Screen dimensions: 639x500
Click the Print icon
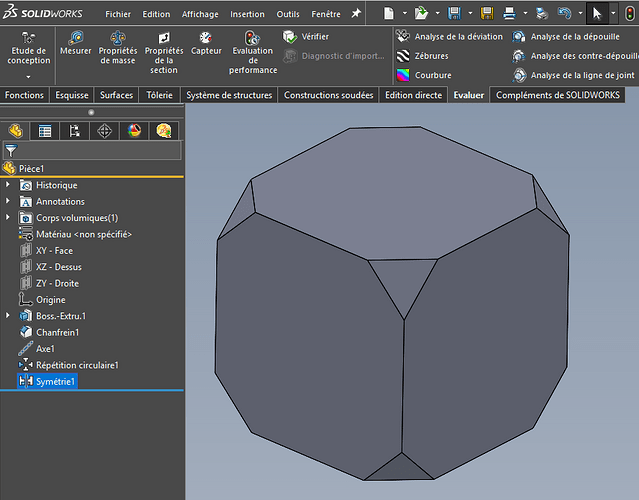coord(509,13)
